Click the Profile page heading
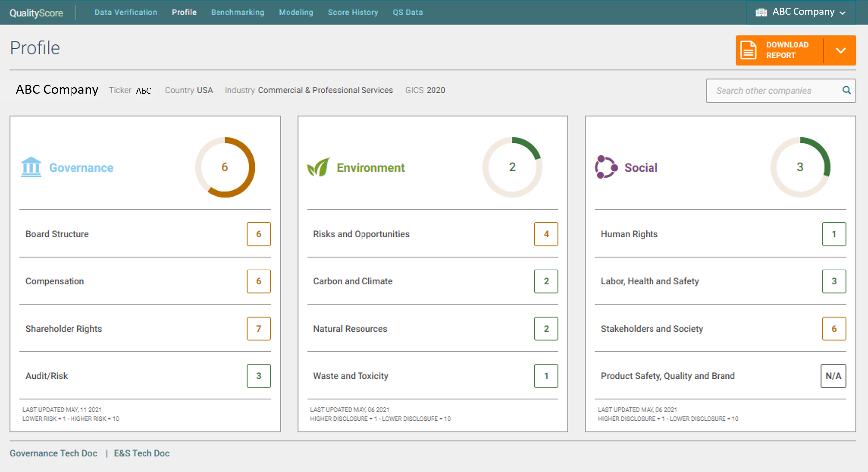Screen dimensions: 868x472 35,48
